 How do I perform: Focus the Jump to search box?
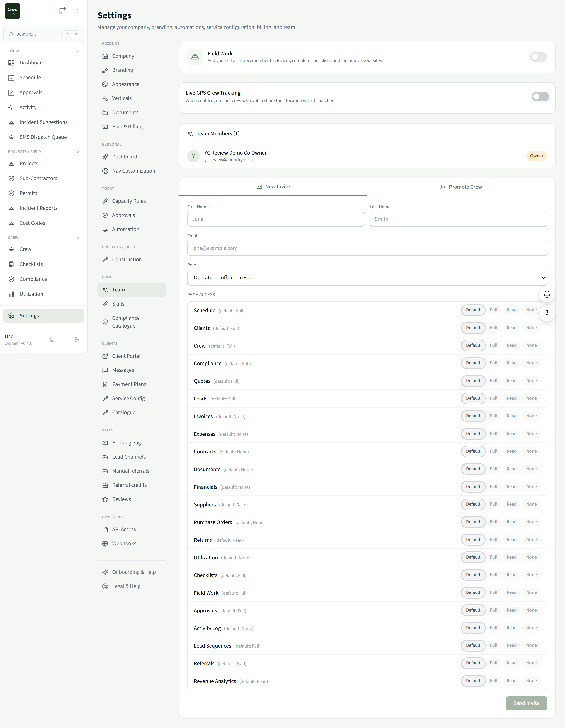[44, 34]
